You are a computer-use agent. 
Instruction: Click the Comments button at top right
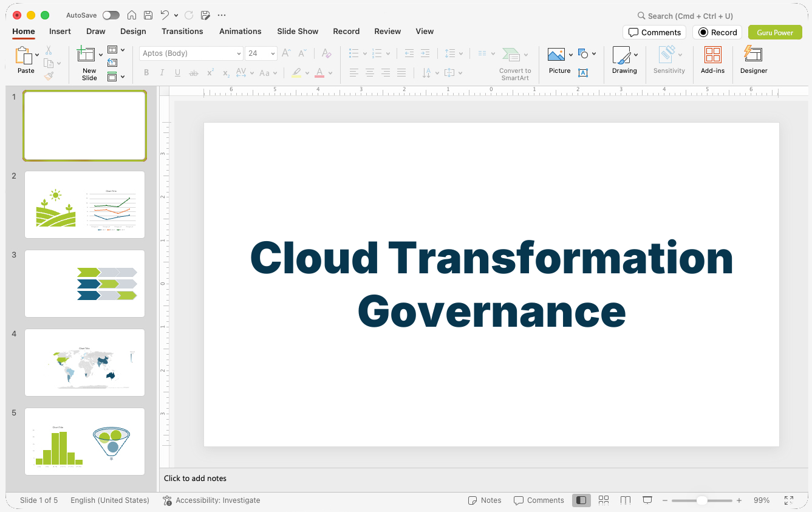click(x=655, y=32)
